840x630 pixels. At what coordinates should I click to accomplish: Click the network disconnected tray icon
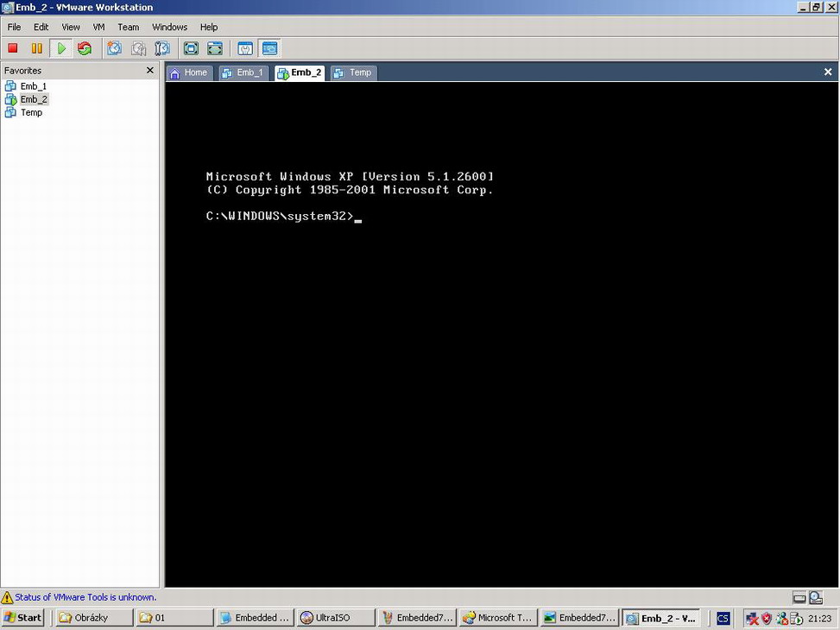pos(752,619)
